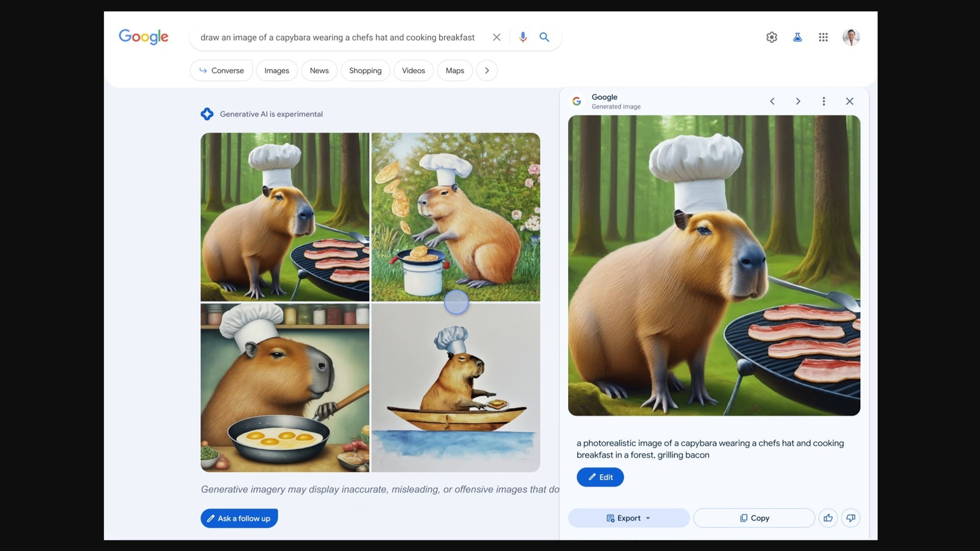Give thumbs up feedback on the image

pyautogui.click(x=828, y=518)
